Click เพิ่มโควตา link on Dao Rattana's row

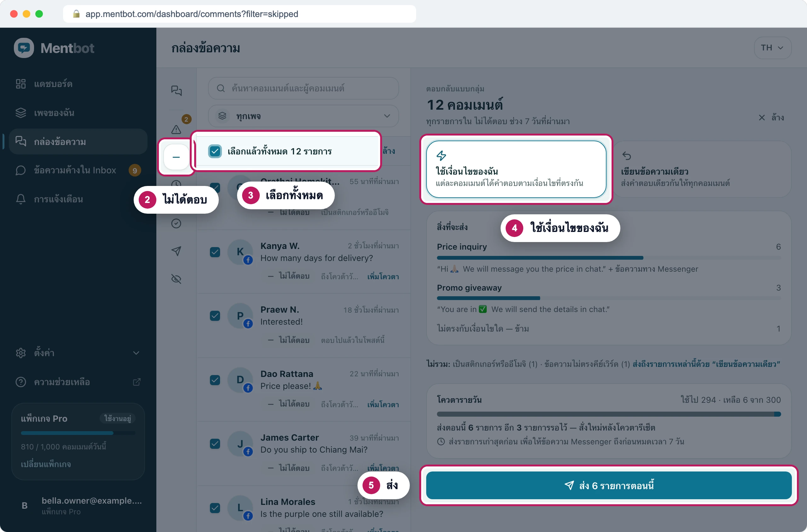click(x=383, y=404)
